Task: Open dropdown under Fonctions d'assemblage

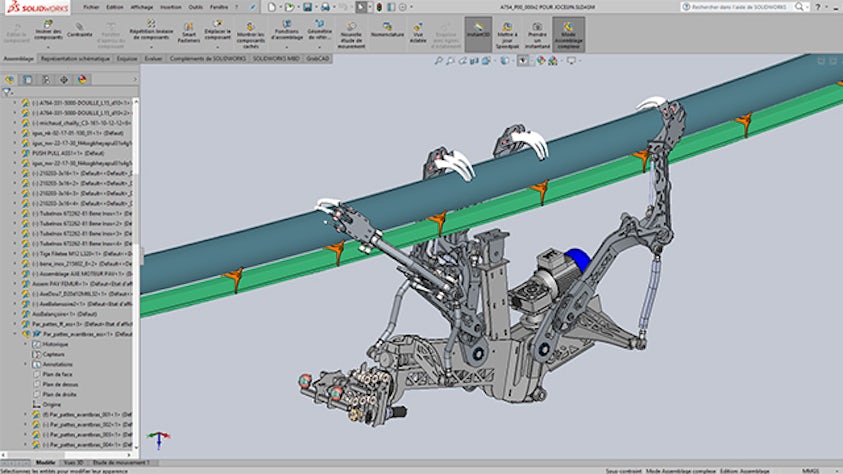Action: tap(287, 47)
